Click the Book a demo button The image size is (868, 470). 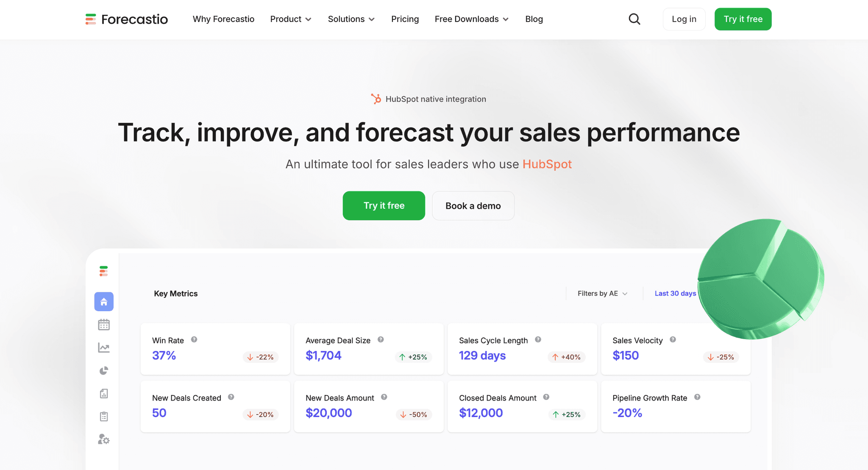pos(473,206)
